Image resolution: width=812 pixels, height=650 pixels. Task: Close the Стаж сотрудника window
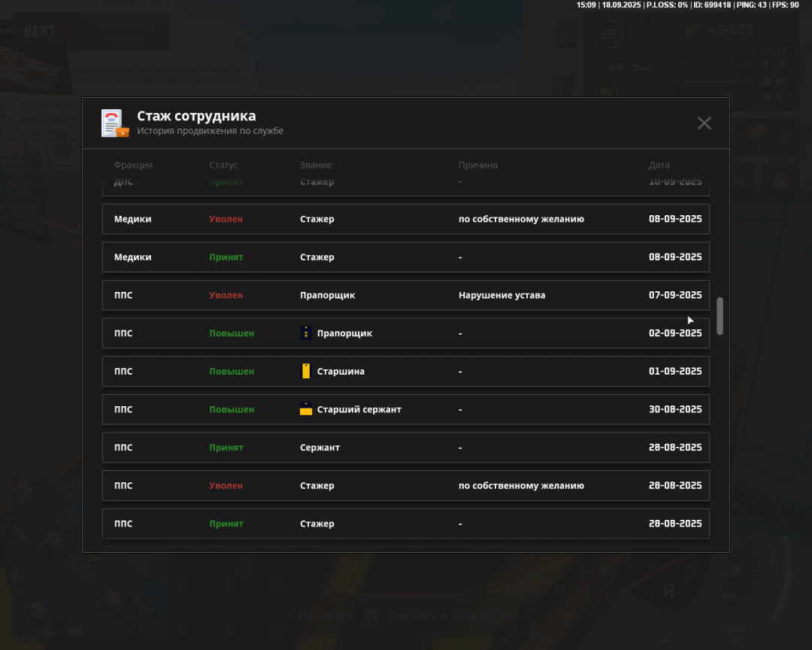704,123
